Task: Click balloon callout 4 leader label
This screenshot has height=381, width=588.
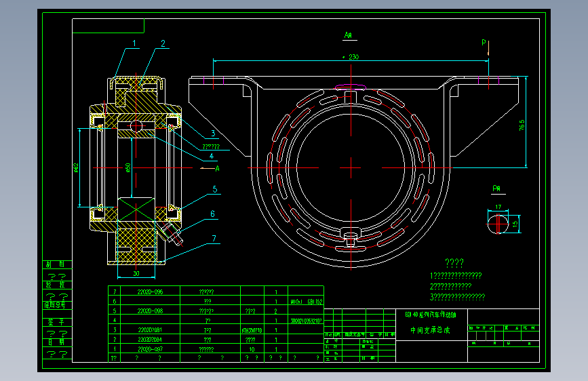Action: tap(212, 156)
